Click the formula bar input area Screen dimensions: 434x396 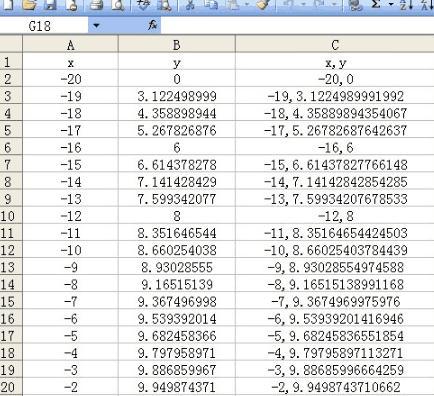pyautogui.click(x=297, y=26)
